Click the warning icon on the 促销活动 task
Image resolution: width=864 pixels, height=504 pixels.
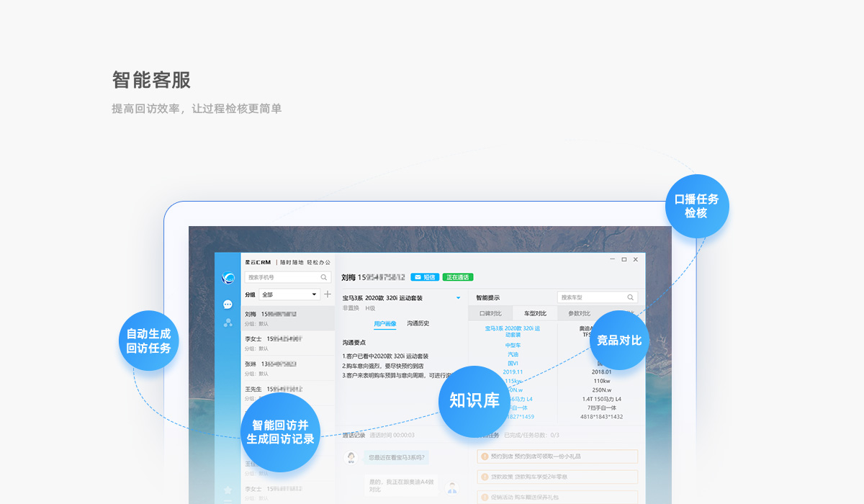point(485,497)
